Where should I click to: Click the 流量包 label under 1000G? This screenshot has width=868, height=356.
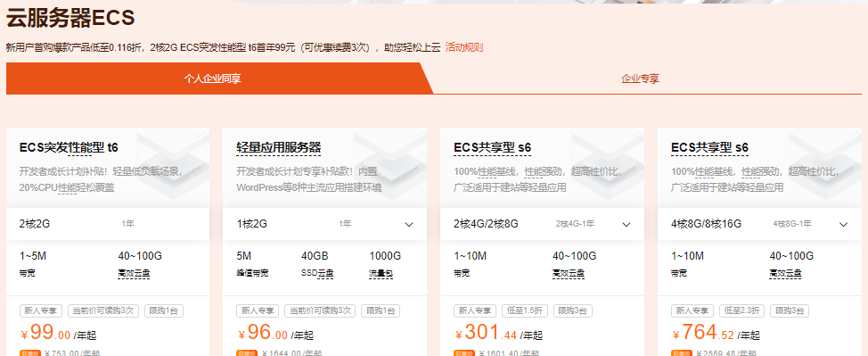click(381, 273)
